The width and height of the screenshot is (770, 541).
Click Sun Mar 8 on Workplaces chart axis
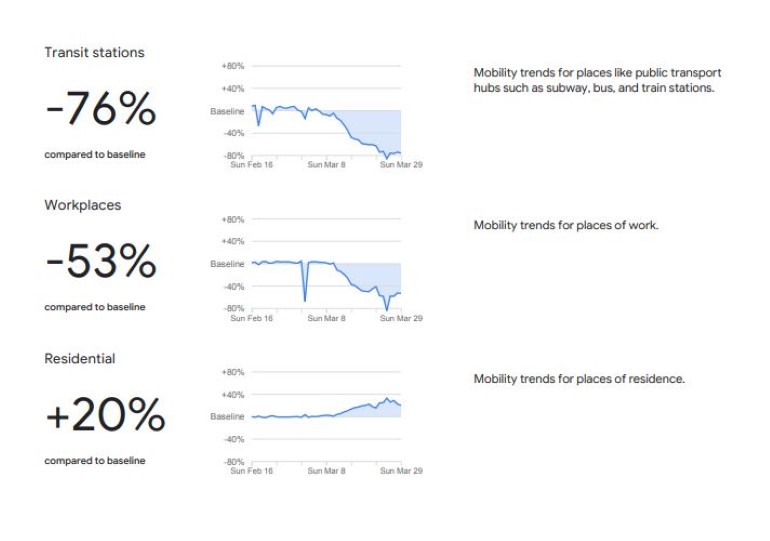click(326, 318)
